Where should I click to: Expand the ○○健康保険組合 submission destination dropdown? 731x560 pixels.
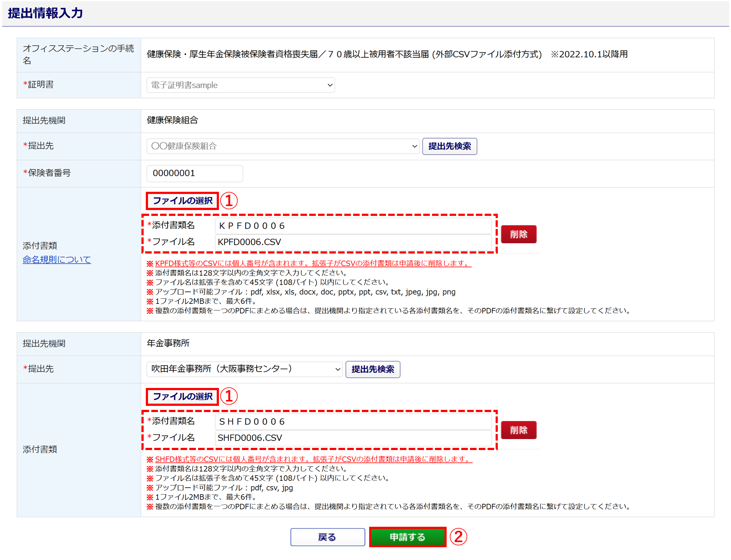[283, 146]
